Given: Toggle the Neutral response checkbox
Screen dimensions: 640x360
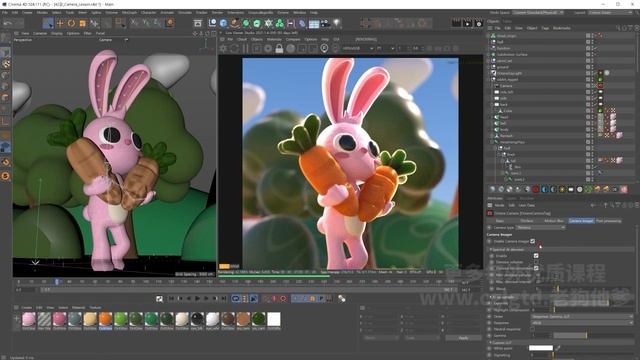Looking at the screenshot, I should pos(533,329).
